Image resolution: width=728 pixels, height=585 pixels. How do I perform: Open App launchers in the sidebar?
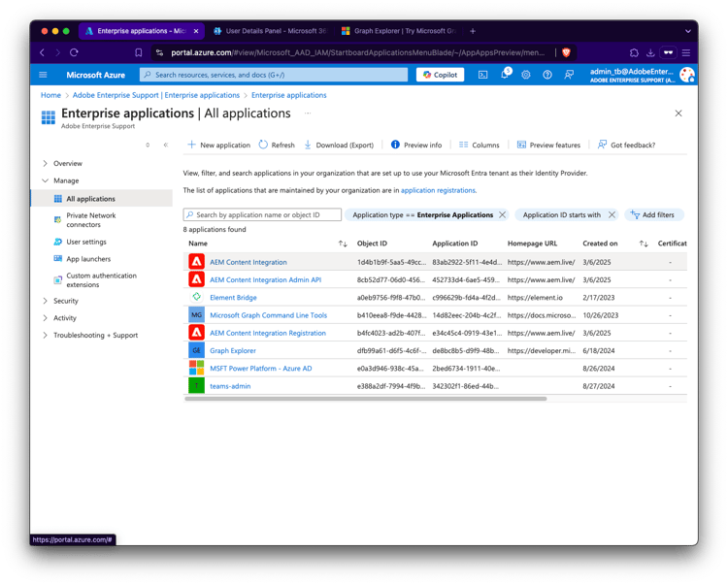[x=88, y=259]
